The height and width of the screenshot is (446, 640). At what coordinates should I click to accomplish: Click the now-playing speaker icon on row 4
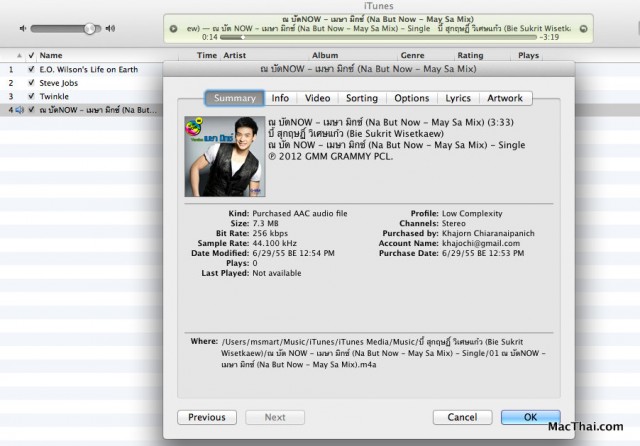[x=20, y=110]
